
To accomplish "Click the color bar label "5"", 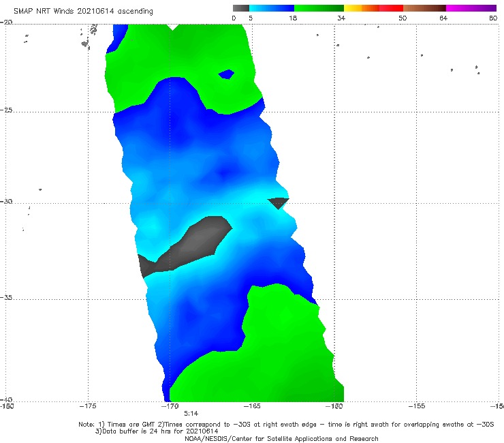I will point(251,18).
